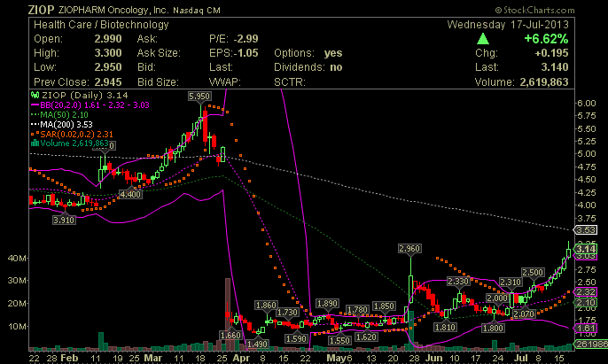Click the Bid Size label
Screen dimensions: 608x364
158,82
